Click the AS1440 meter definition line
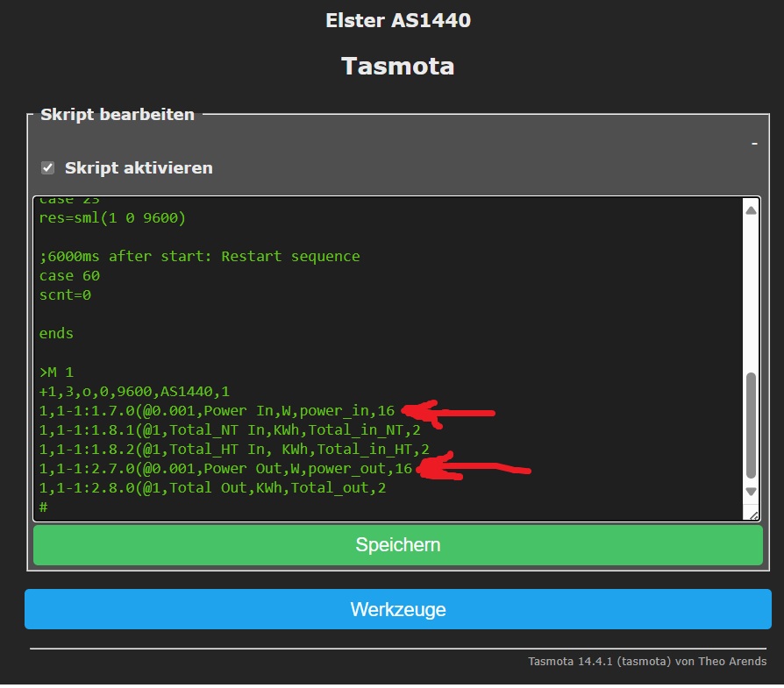Image resolution: width=784 pixels, height=688 pixels. (x=133, y=392)
